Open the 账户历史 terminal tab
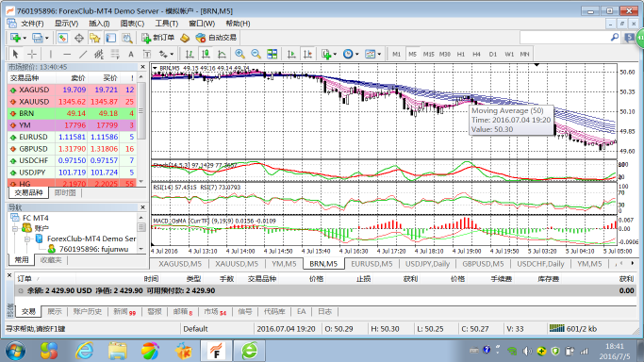Screen dimensions: 644x362 coord(88,311)
